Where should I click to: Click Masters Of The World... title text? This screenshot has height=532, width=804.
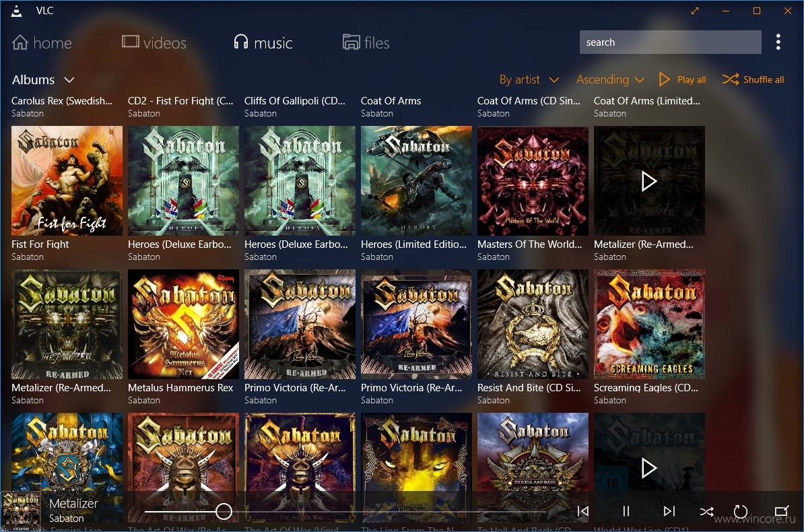coord(530,244)
